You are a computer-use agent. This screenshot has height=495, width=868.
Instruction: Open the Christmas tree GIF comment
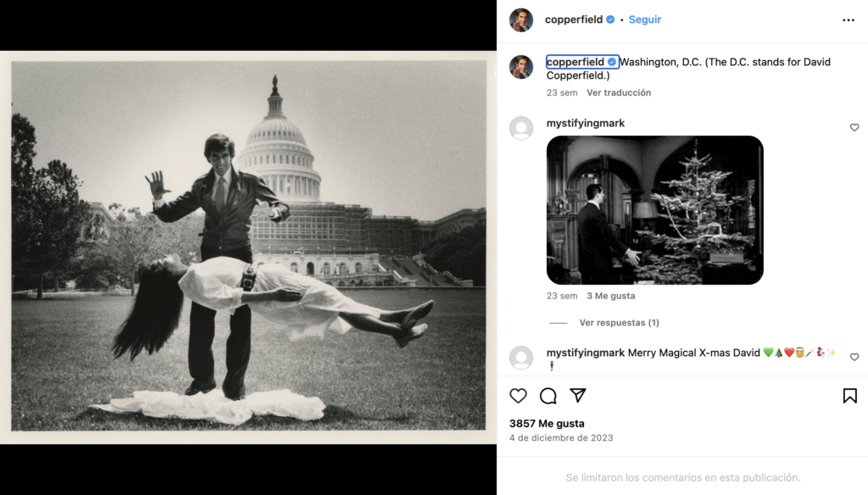(x=654, y=209)
